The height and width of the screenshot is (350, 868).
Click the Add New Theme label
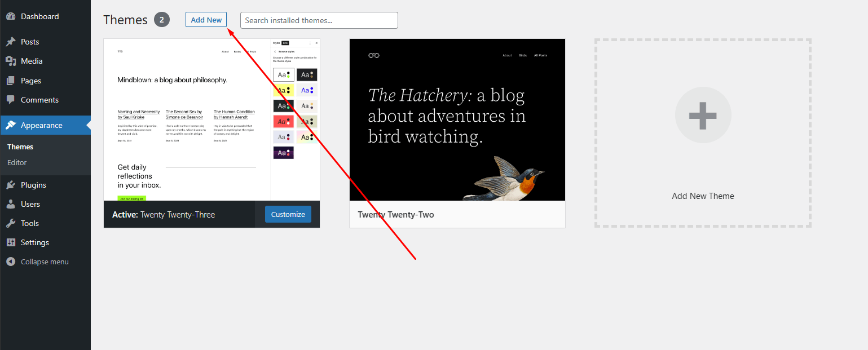703,196
